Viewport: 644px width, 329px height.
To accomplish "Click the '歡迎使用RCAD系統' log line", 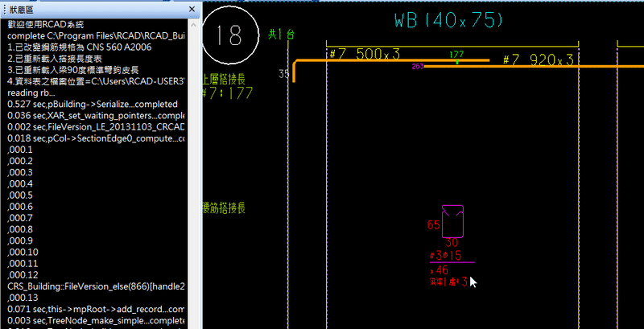I will (48, 25).
